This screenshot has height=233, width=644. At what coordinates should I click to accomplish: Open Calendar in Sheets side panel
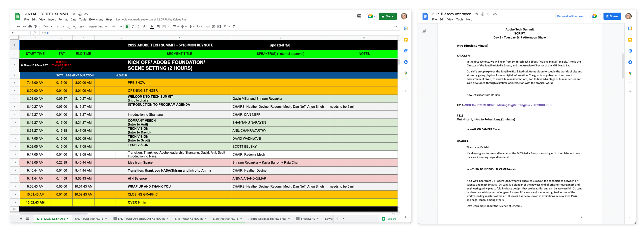click(x=406, y=28)
